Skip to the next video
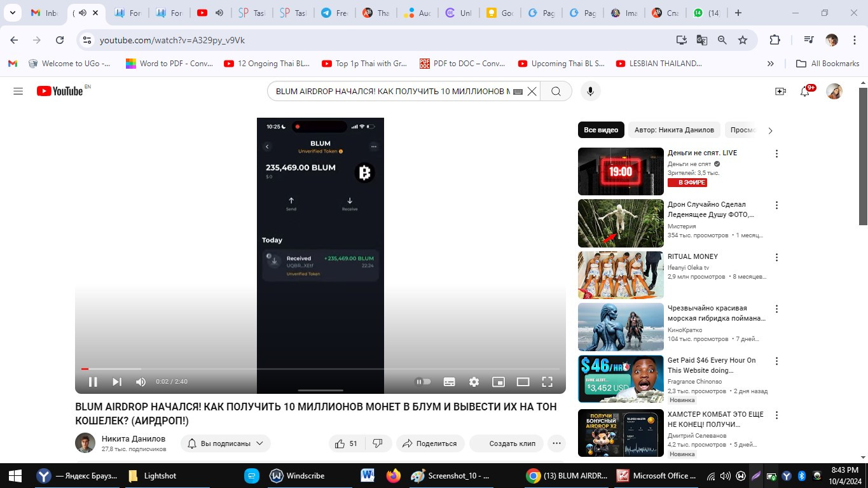 click(x=117, y=382)
